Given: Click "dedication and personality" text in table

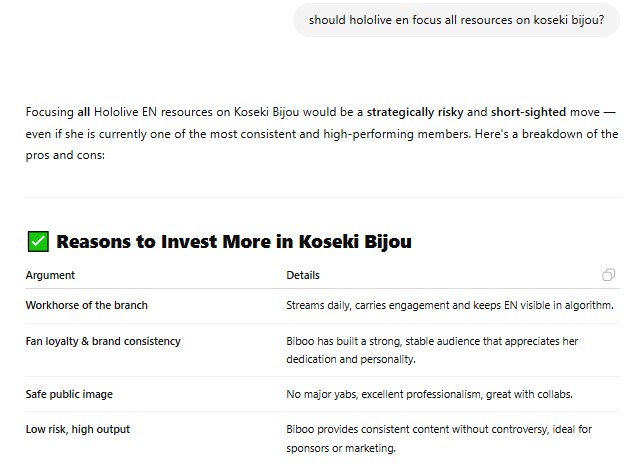Looking at the screenshot, I should (350, 358).
